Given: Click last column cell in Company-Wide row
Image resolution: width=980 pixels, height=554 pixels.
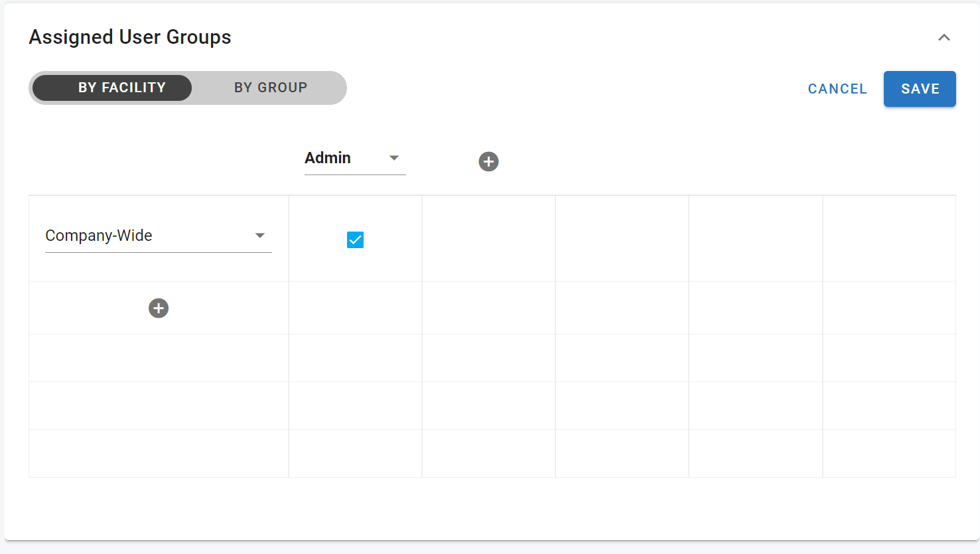Looking at the screenshot, I should [x=888, y=239].
